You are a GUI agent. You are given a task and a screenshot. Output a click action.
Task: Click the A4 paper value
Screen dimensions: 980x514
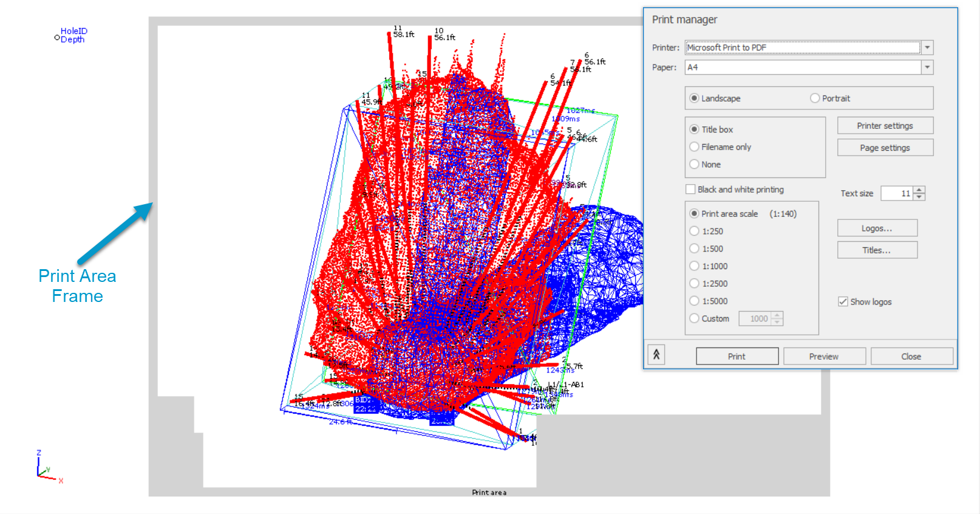click(x=693, y=67)
